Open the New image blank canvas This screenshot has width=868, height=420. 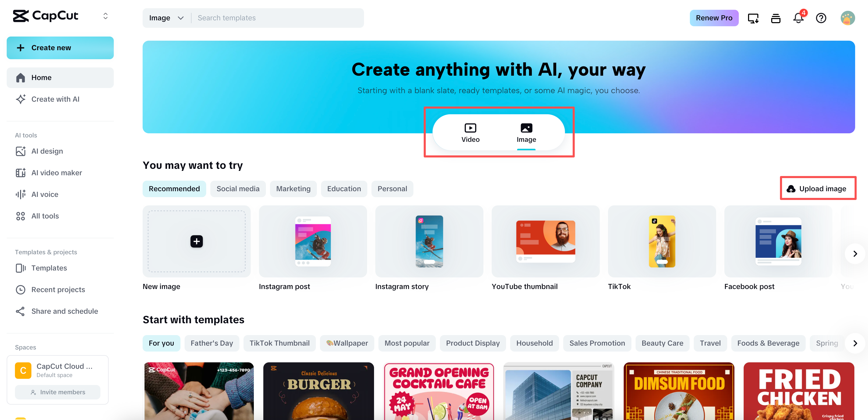click(196, 241)
